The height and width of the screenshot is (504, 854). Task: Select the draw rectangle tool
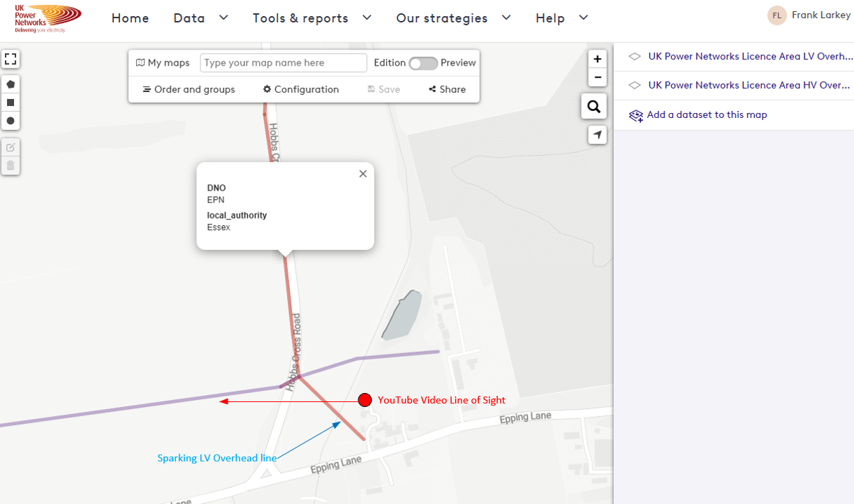10,103
